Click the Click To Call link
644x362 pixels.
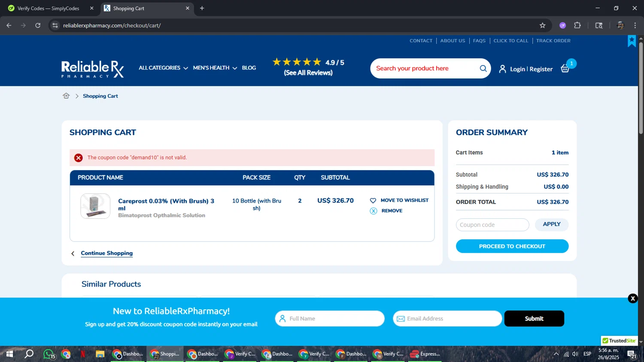click(511, 41)
